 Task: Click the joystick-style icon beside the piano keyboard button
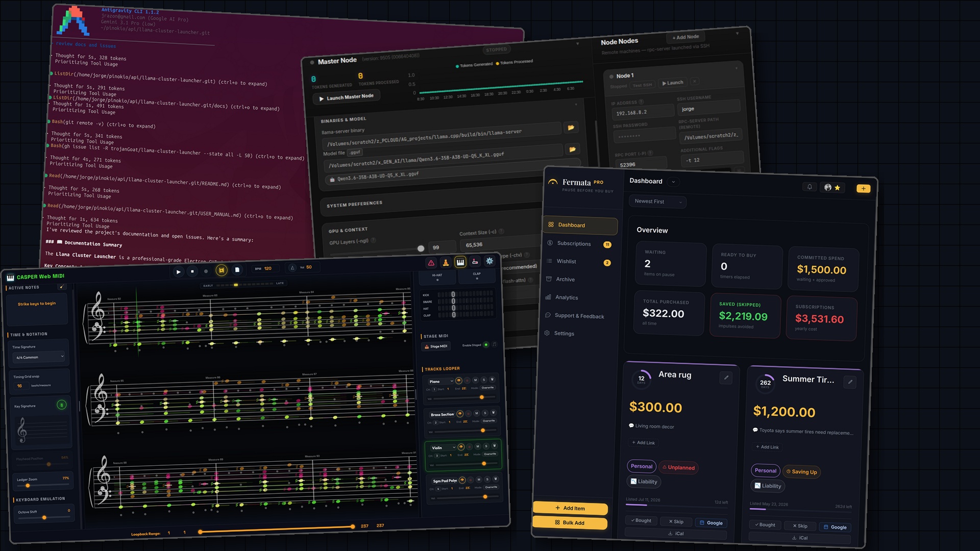[475, 261]
